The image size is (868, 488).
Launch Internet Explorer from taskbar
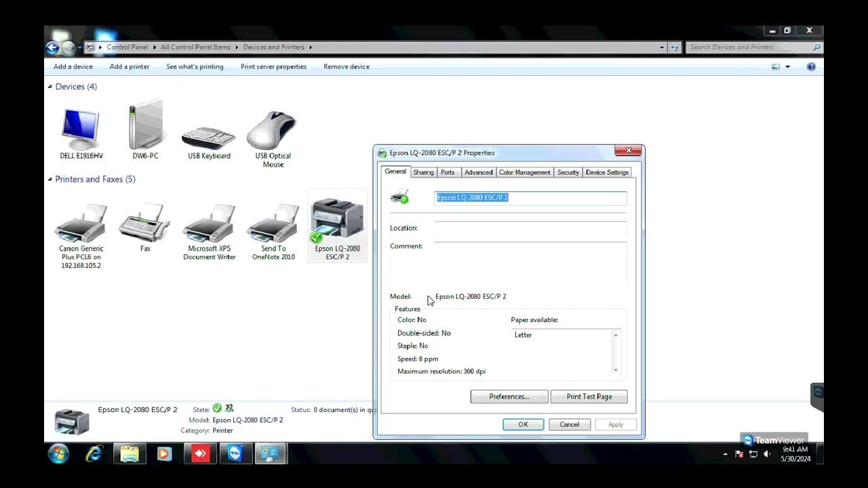point(94,453)
